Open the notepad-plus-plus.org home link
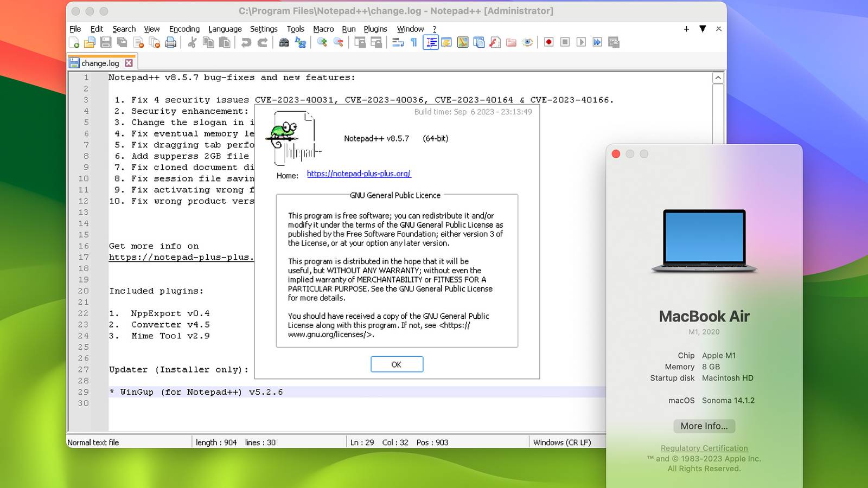This screenshot has height=488, width=868. click(359, 174)
